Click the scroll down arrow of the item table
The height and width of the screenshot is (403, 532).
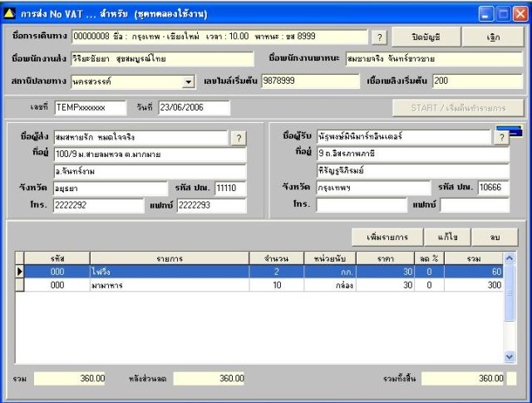[x=510, y=356]
